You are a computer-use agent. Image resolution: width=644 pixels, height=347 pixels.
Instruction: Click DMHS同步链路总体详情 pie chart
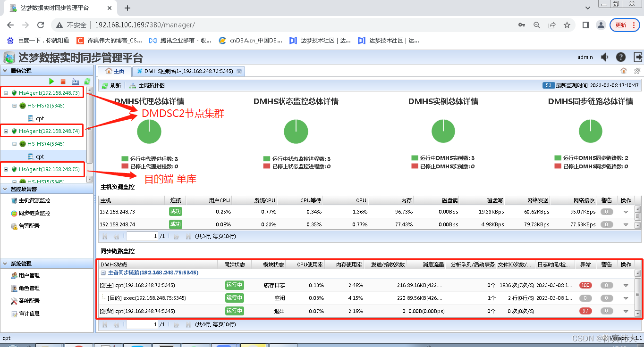click(591, 132)
